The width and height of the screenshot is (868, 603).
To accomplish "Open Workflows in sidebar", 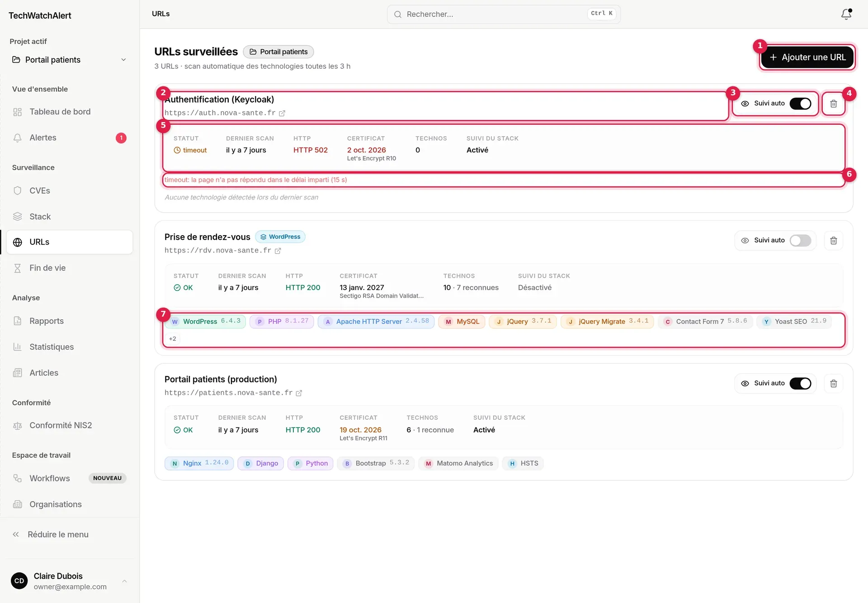I will point(69,478).
